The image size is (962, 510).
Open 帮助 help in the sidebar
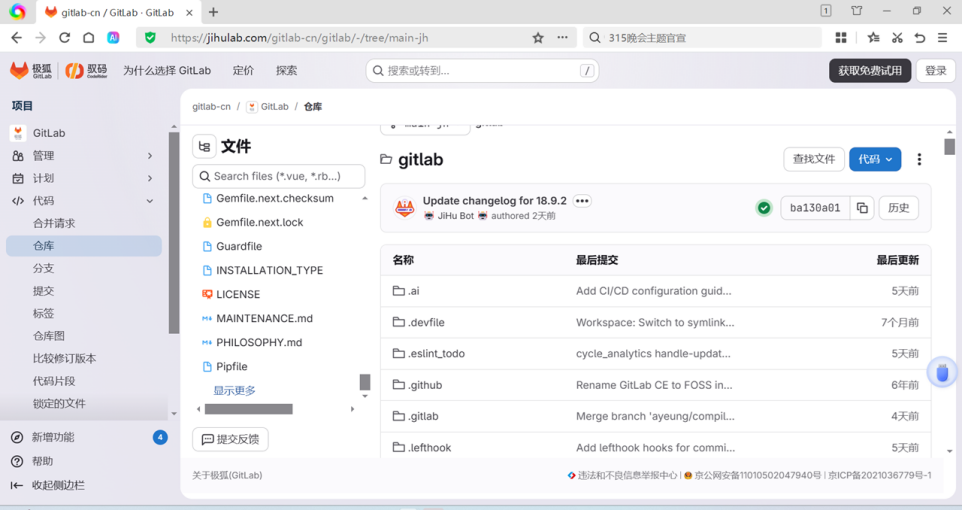pos(89,461)
